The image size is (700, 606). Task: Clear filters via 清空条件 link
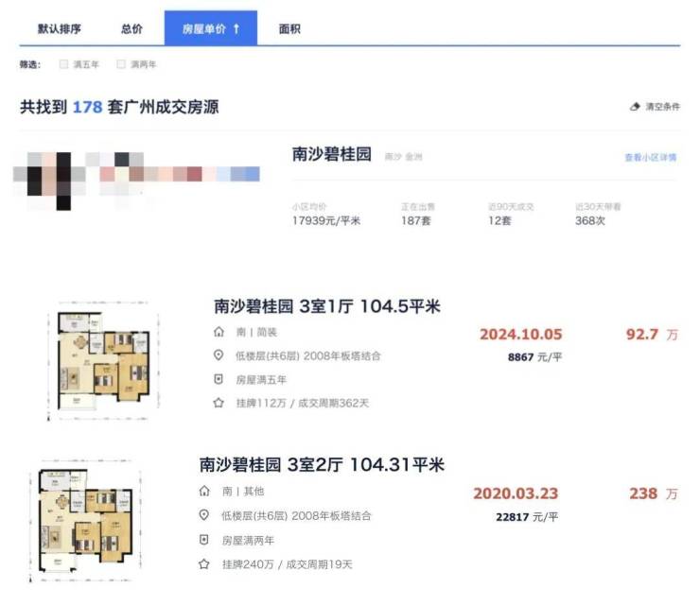(x=662, y=106)
